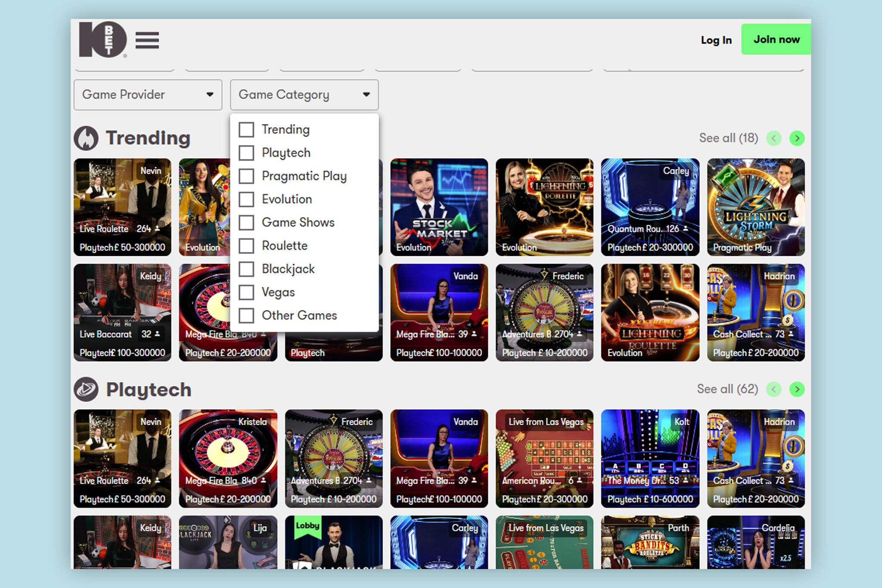Go to previous Playtech games arrow

[774, 389]
